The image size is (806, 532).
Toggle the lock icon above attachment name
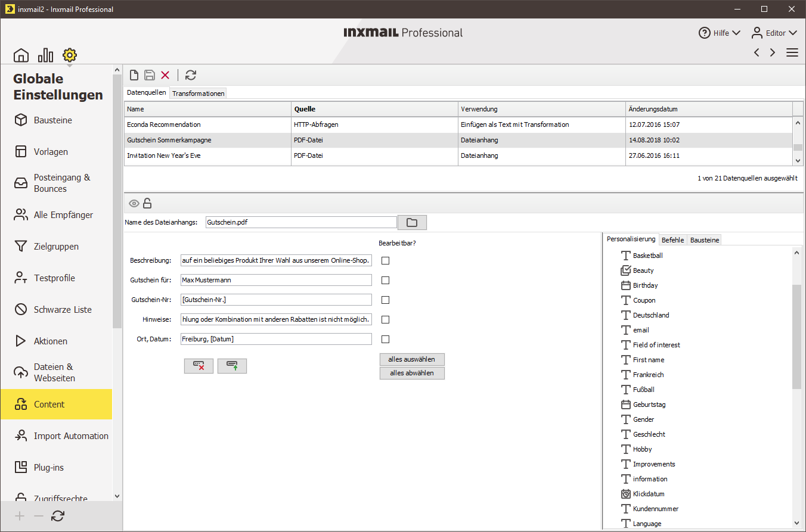pos(147,203)
